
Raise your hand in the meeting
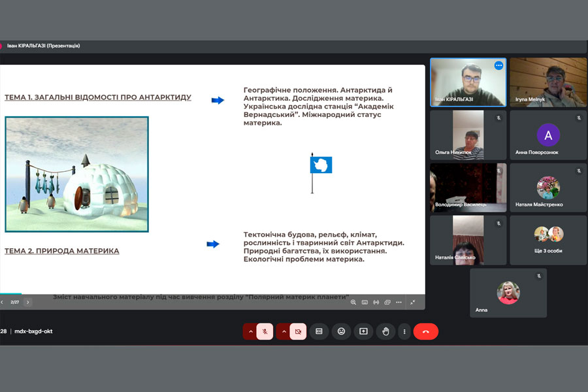click(x=385, y=331)
